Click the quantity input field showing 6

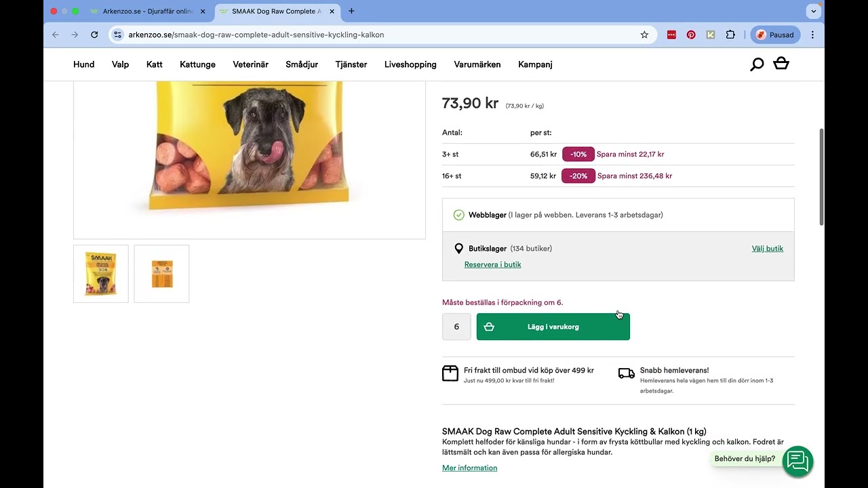[456, 327]
